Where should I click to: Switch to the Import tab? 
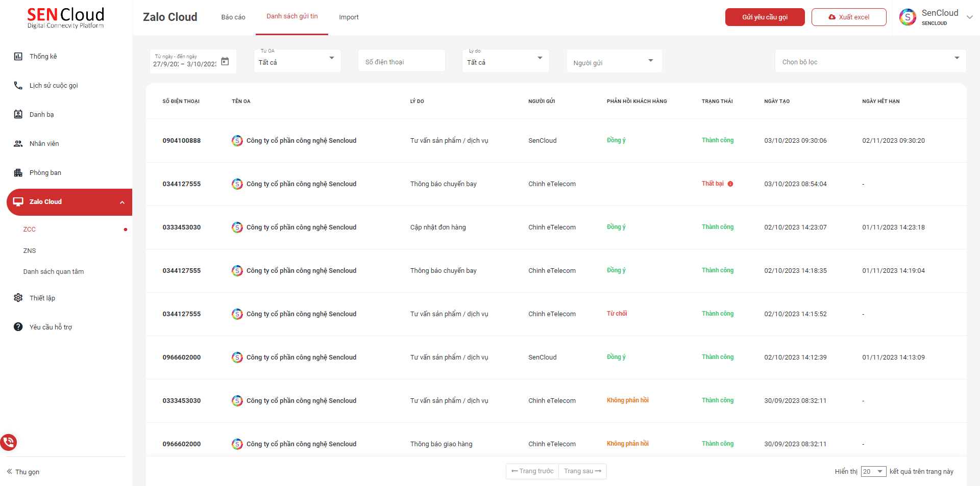coord(349,17)
